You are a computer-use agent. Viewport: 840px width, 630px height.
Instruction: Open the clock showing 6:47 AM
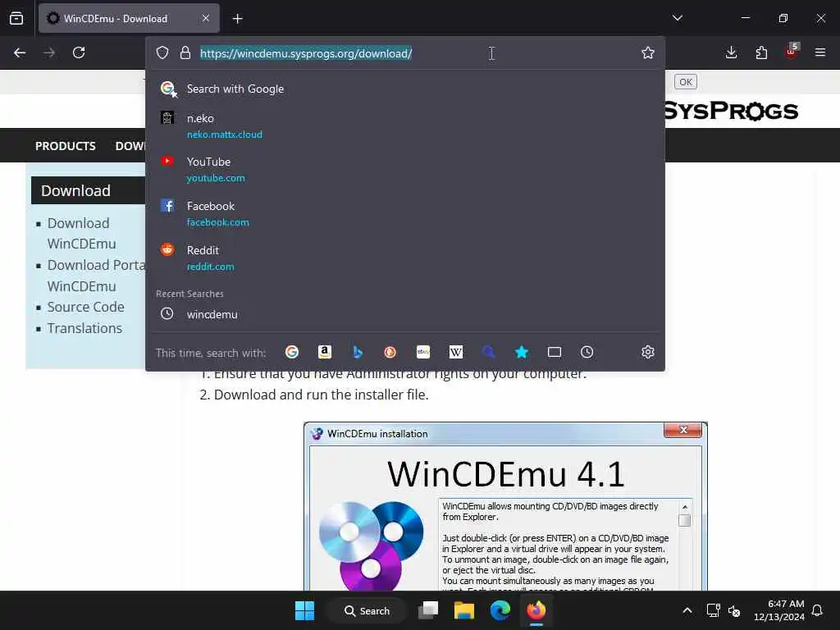(779, 610)
